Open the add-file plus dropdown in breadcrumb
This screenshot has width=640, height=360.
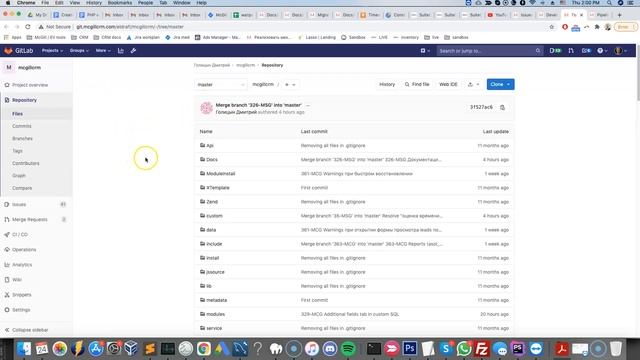(x=290, y=84)
